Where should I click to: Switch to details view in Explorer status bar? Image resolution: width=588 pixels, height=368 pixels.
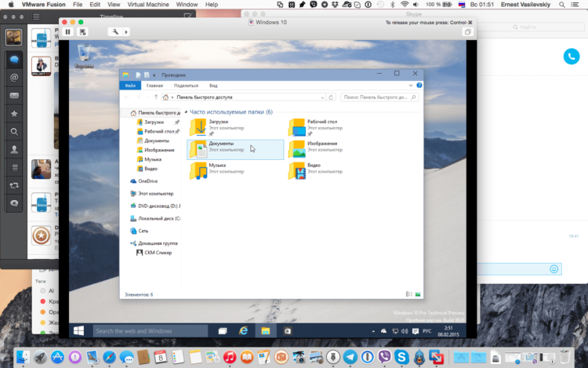click(x=409, y=294)
